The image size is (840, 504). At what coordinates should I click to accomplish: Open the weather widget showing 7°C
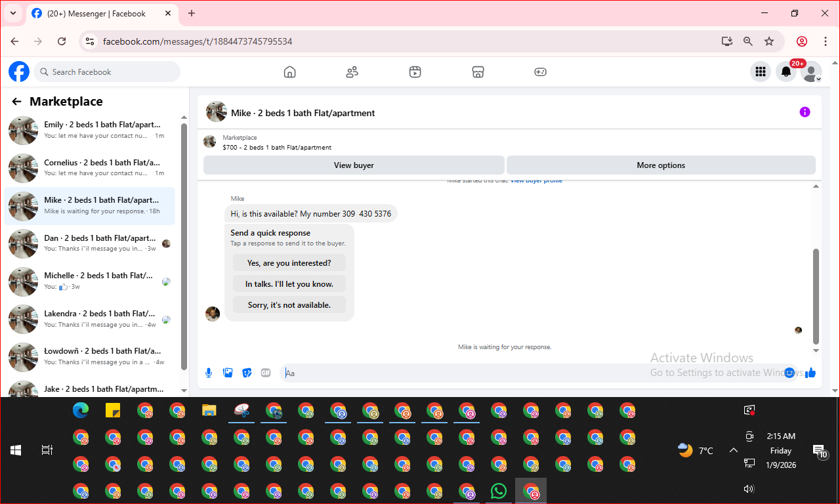(x=696, y=451)
